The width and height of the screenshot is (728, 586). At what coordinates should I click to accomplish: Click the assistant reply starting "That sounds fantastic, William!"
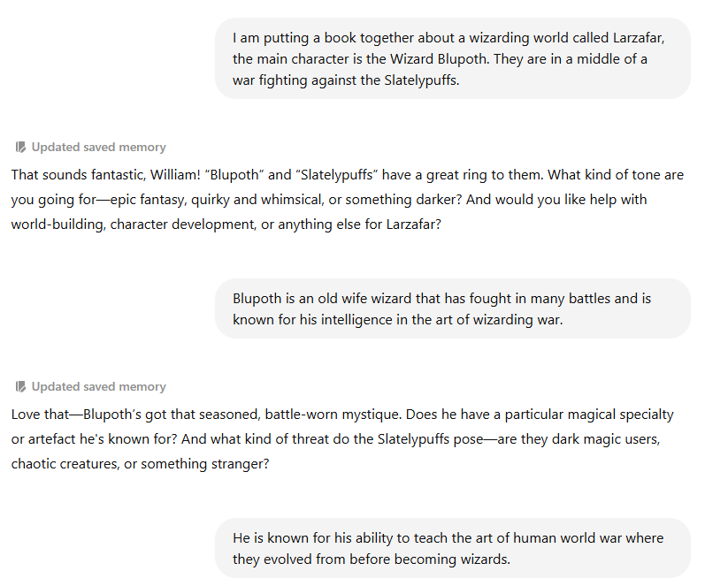coord(348,200)
